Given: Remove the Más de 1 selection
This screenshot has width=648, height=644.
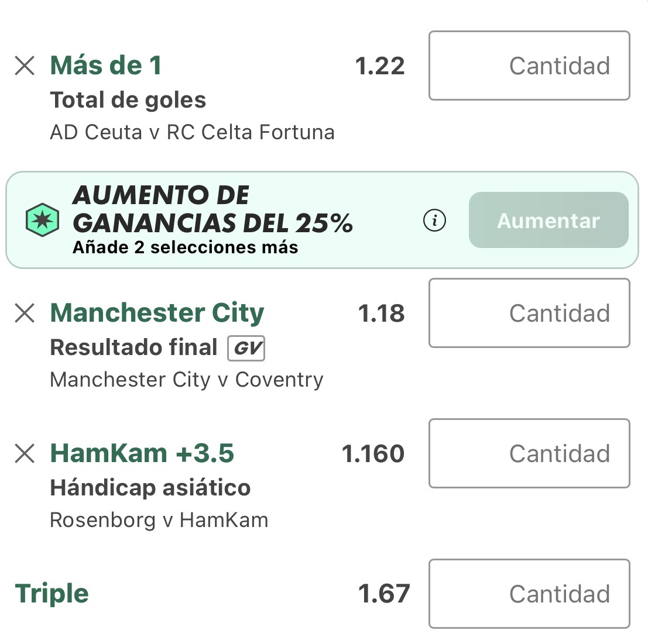Looking at the screenshot, I should coord(25,66).
